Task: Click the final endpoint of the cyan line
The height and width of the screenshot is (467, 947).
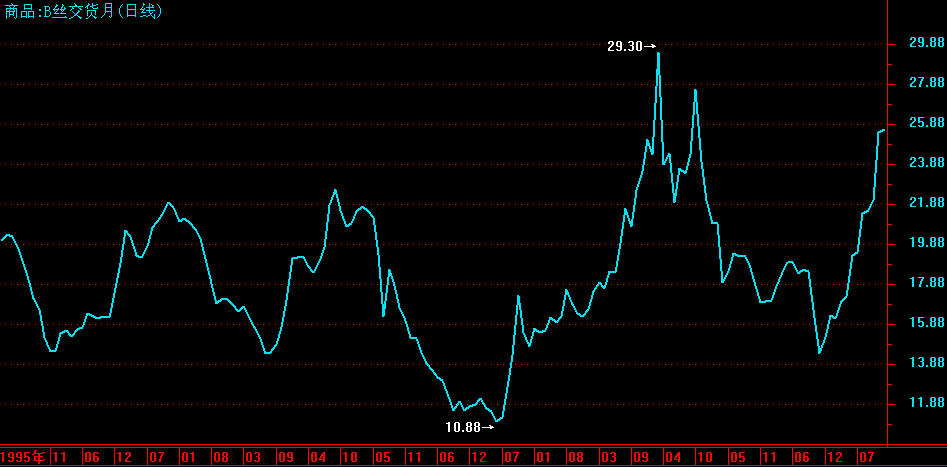Action: (884, 130)
